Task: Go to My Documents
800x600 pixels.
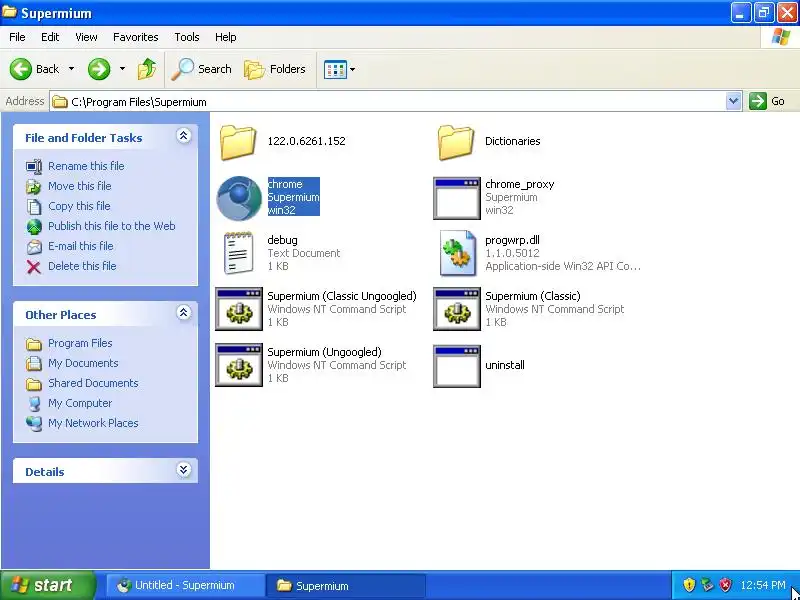Action: coord(83,363)
